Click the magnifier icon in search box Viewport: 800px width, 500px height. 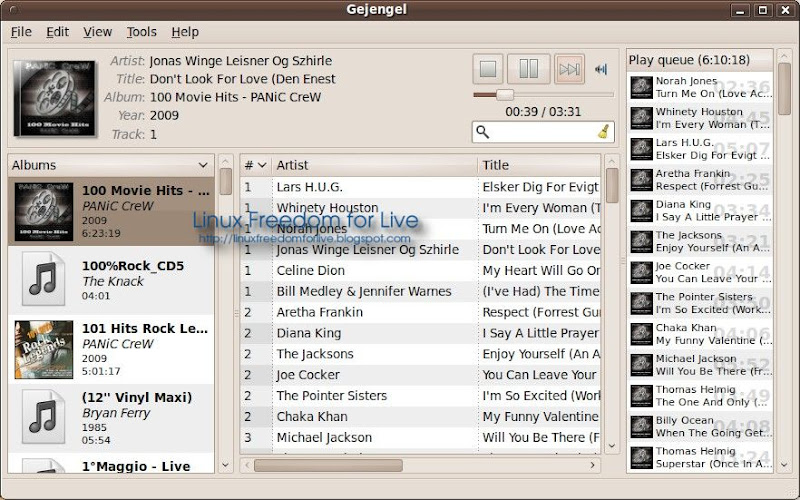[x=483, y=131]
